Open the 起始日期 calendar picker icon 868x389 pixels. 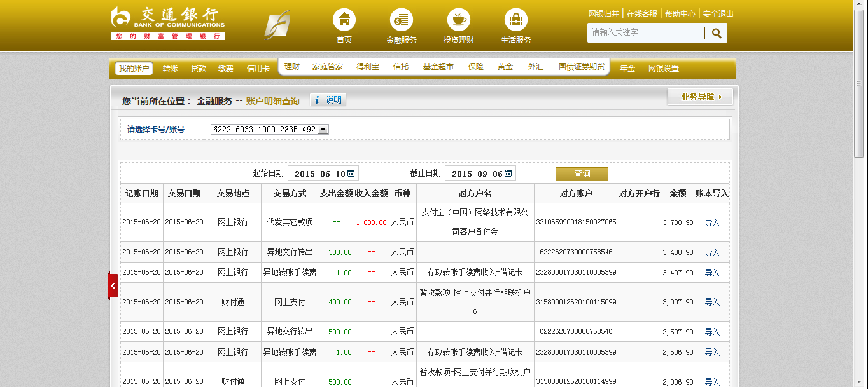tap(351, 174)
